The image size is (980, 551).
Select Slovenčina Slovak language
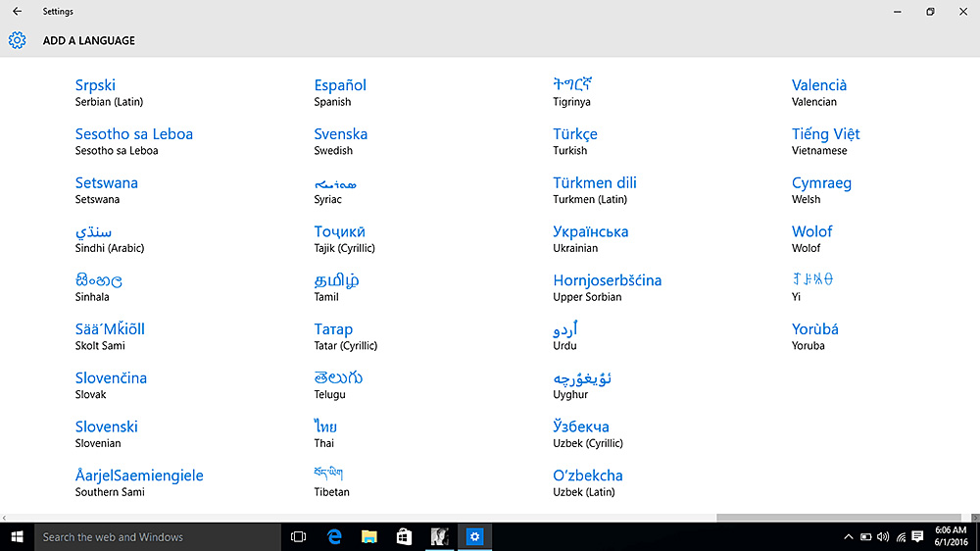point(111,384)
